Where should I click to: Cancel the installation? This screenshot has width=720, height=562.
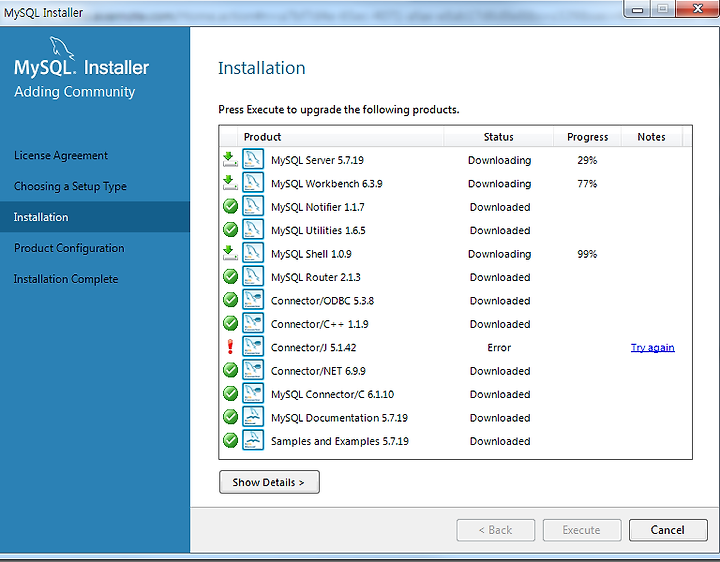click(x=668, y=530)
